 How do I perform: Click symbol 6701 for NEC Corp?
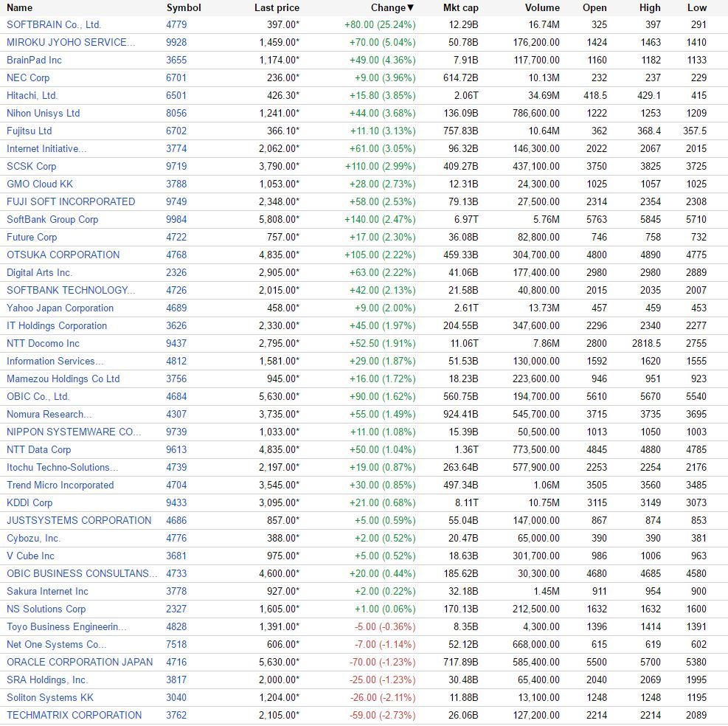pos(176,77)
